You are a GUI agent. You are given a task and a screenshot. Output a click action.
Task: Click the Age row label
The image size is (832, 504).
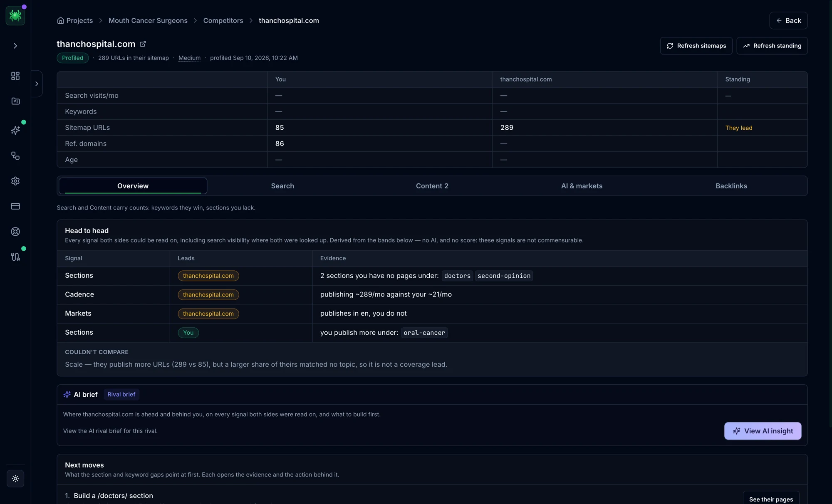coord(71,160)
